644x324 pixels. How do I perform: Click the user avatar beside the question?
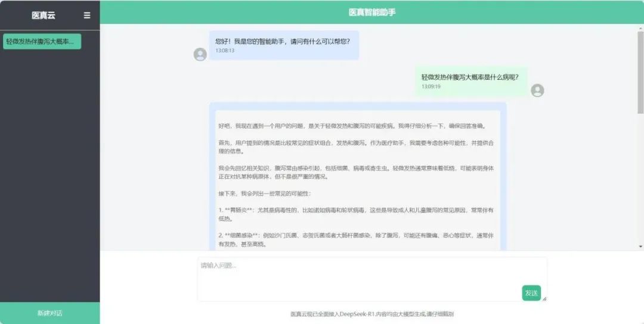pyautogui.click(x=538, y=90)
